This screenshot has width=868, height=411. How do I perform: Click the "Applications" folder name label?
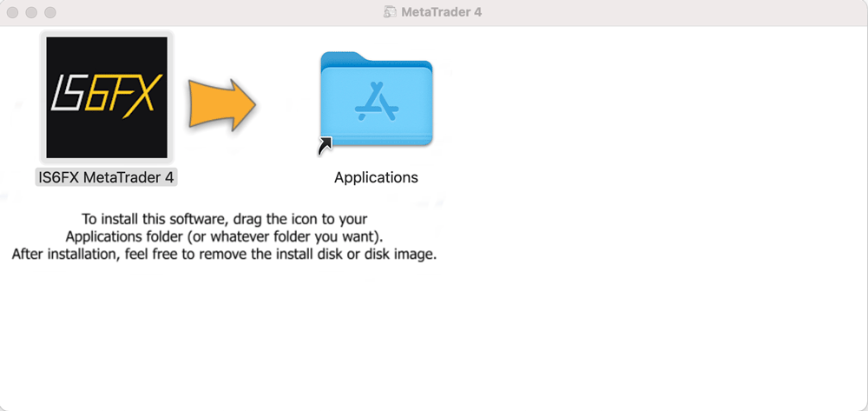[376, 177]
